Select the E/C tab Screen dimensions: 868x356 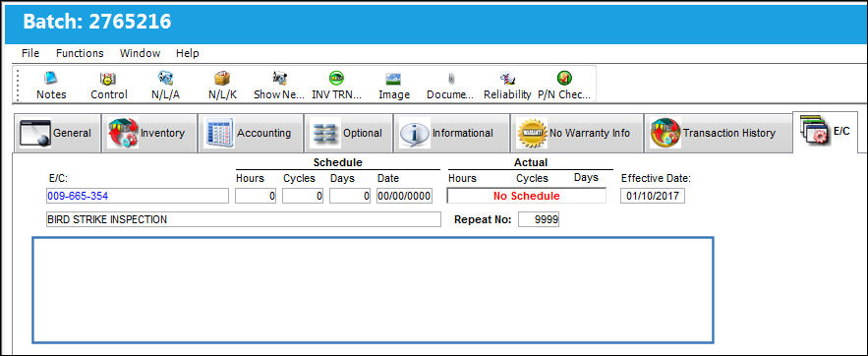826,132
